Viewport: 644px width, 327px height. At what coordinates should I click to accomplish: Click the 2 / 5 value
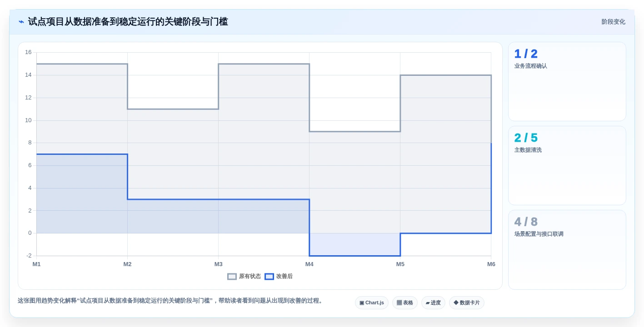pyautogui.click(x=526, y=138)
